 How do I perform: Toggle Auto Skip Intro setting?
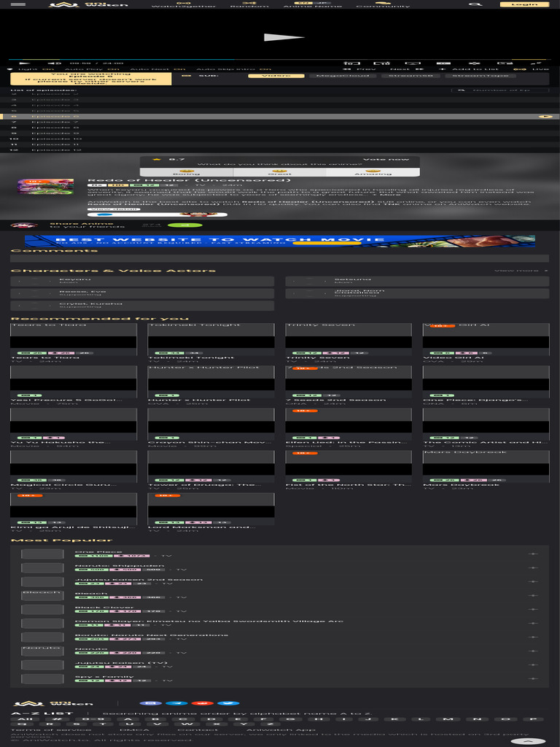point(234,69)
